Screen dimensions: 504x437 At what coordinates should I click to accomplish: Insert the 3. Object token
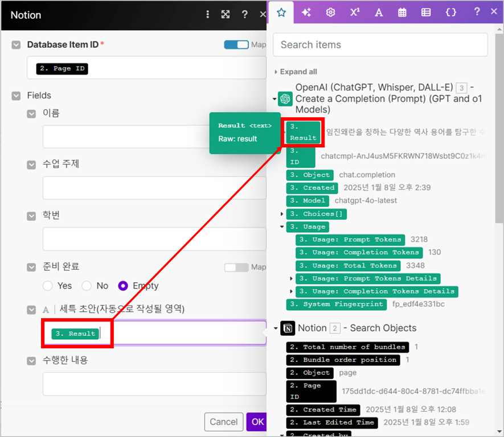pos(310,175)
